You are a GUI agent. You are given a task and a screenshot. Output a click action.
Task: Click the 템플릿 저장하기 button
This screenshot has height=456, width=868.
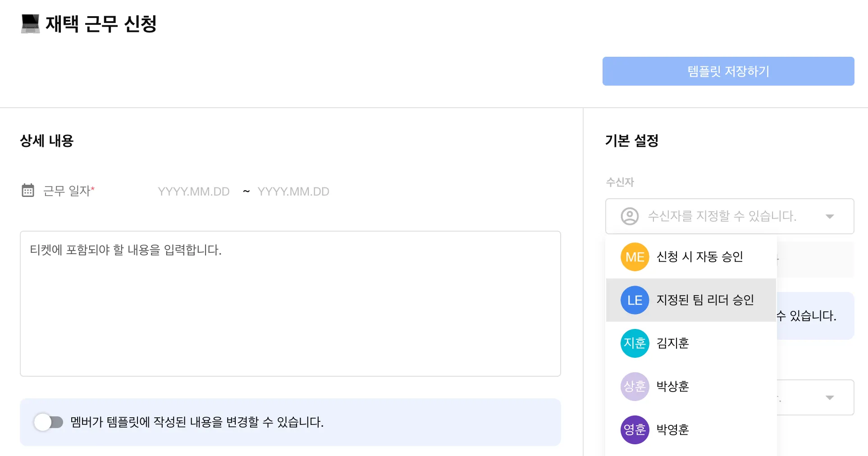click(x=728, y=71)
